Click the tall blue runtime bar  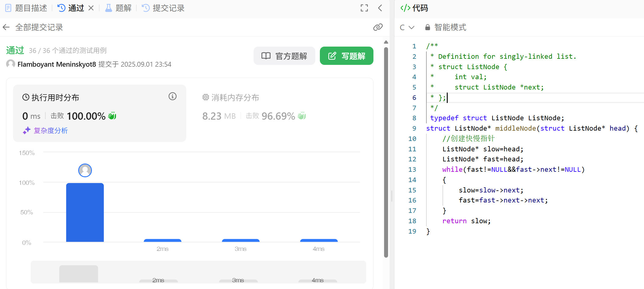tap(85, 212)
